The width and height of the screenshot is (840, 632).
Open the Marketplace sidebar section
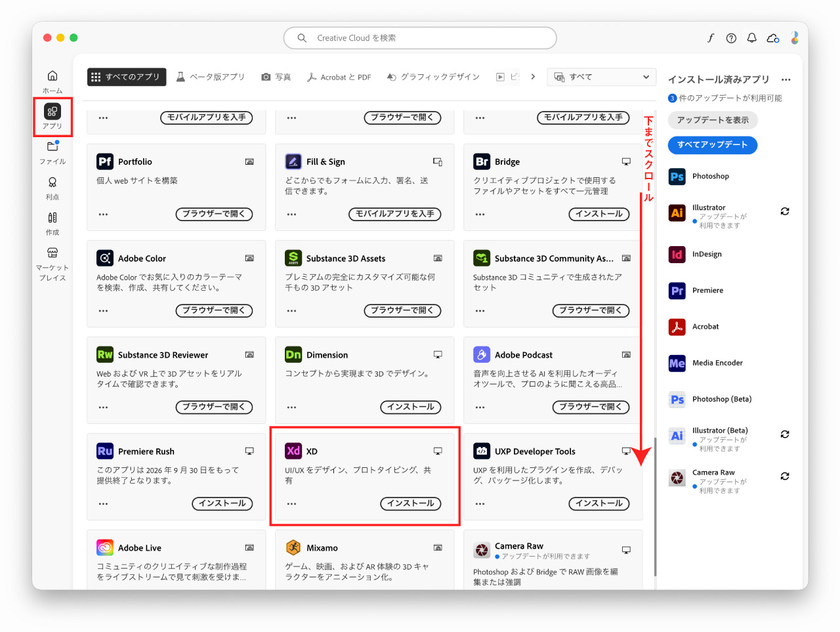click(x=52, y=264)
